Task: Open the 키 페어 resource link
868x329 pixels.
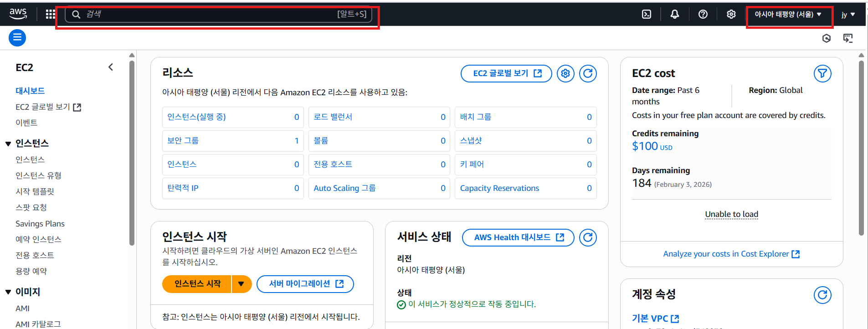Action: (472, 164)
